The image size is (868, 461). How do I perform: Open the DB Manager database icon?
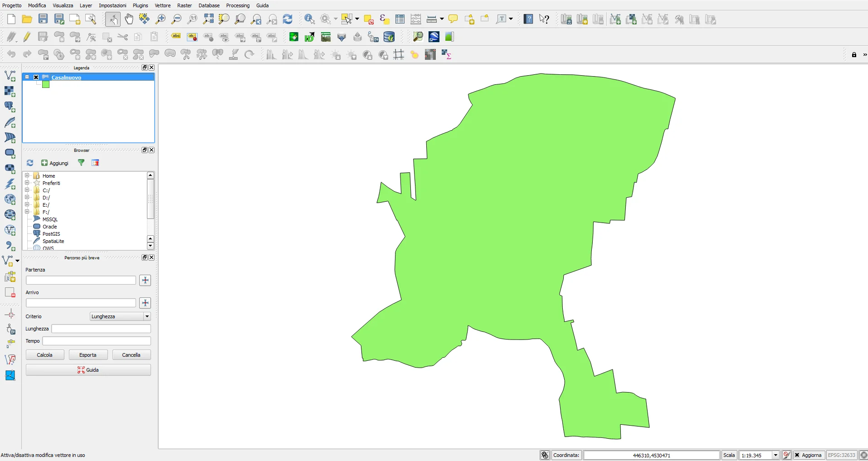389,37
